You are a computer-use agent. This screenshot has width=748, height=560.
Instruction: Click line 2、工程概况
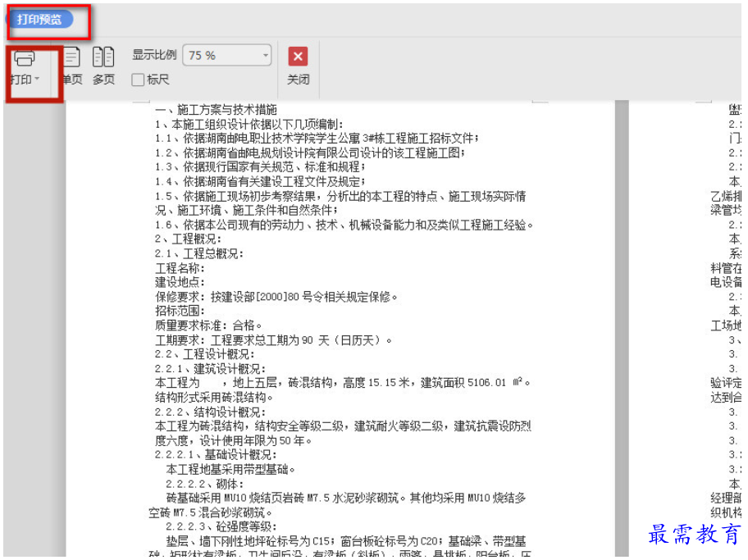[x=188, y=239]
